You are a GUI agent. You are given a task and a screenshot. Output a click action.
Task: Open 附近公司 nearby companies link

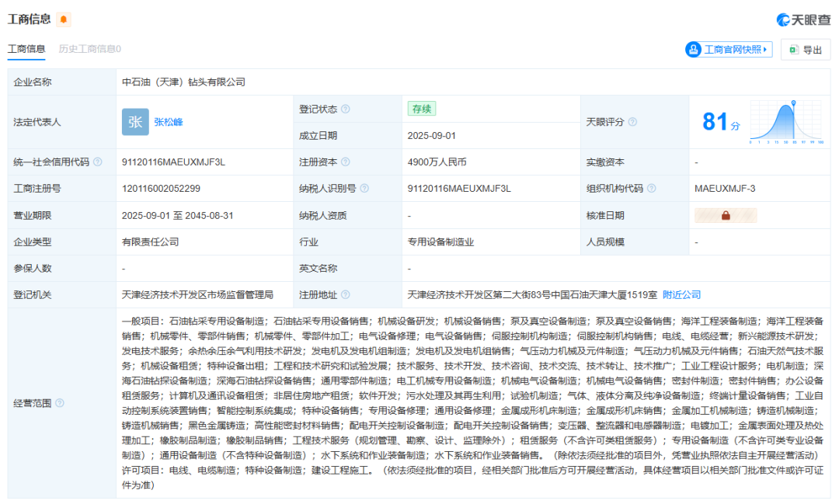tap(682, 295)
